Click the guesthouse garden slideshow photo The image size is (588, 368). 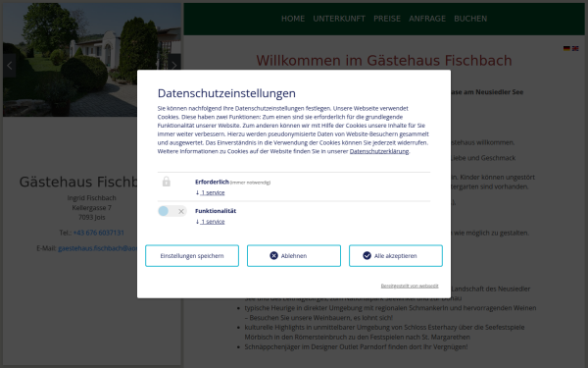click(92, 60)
